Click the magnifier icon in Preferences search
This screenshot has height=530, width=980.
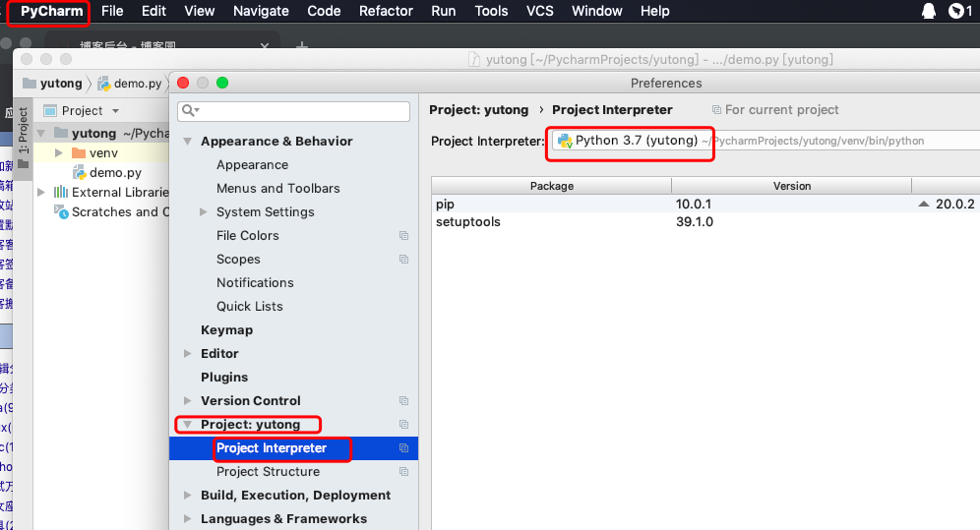[x=189, y=110]
